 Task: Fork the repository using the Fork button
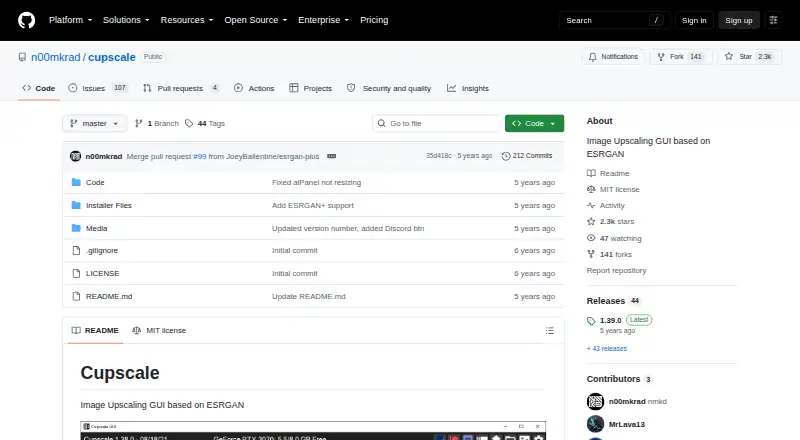681,57
